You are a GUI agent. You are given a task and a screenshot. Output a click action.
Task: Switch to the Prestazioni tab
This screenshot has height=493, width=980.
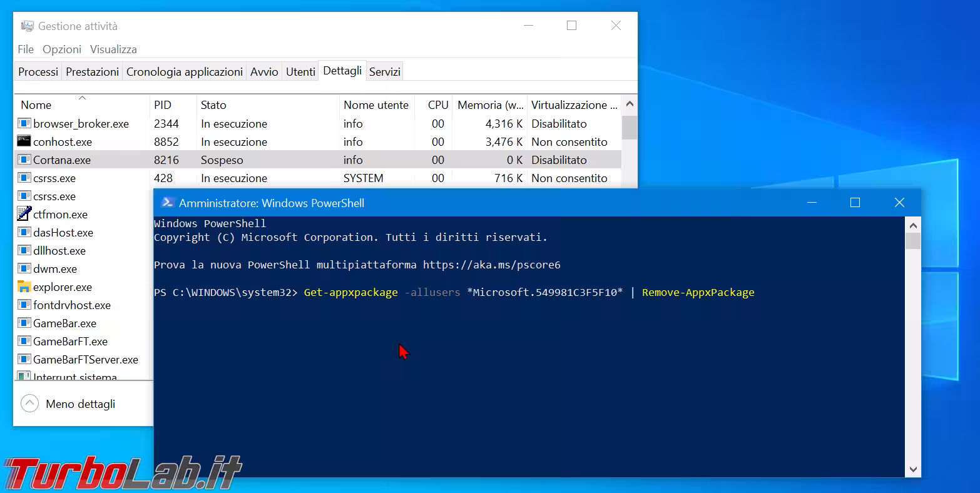[92, 72]
